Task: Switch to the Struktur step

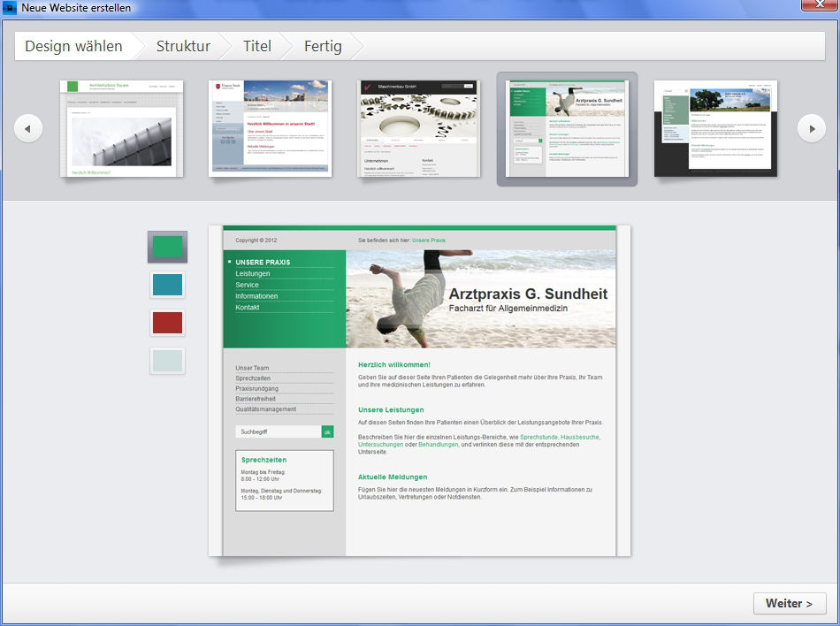Action: (183, 46)
